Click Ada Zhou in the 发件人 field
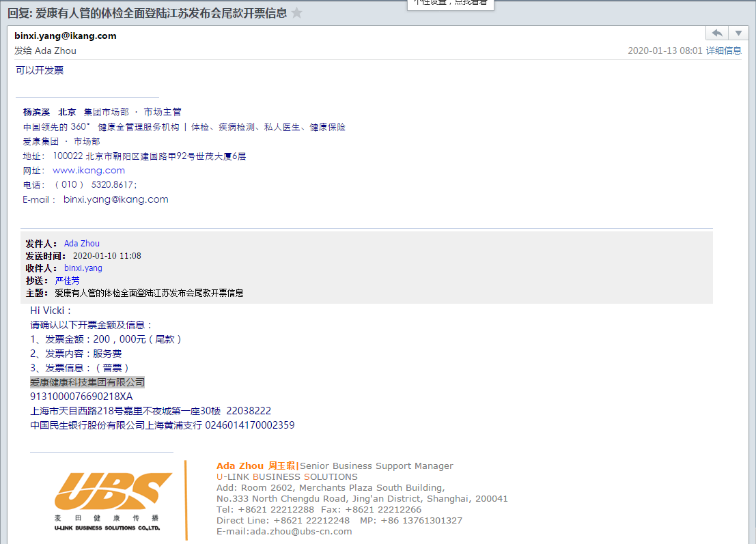This screenshot has width=756, height=544. pos(82,243)
